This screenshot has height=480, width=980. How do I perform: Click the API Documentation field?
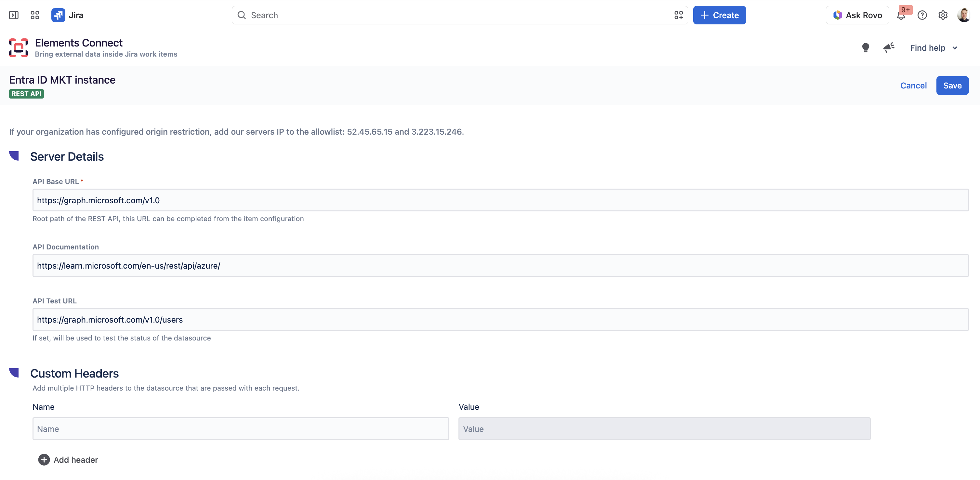[x=500, y=265]
